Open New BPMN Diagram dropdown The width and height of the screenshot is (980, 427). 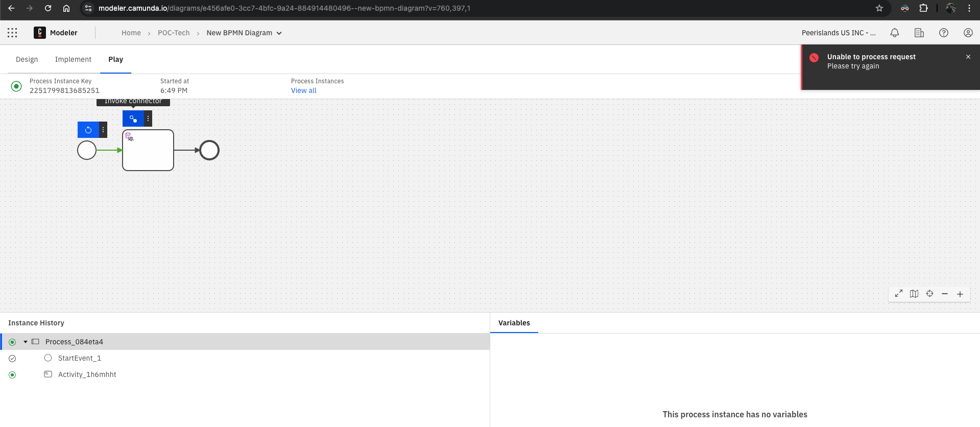[x=244, y=33]
